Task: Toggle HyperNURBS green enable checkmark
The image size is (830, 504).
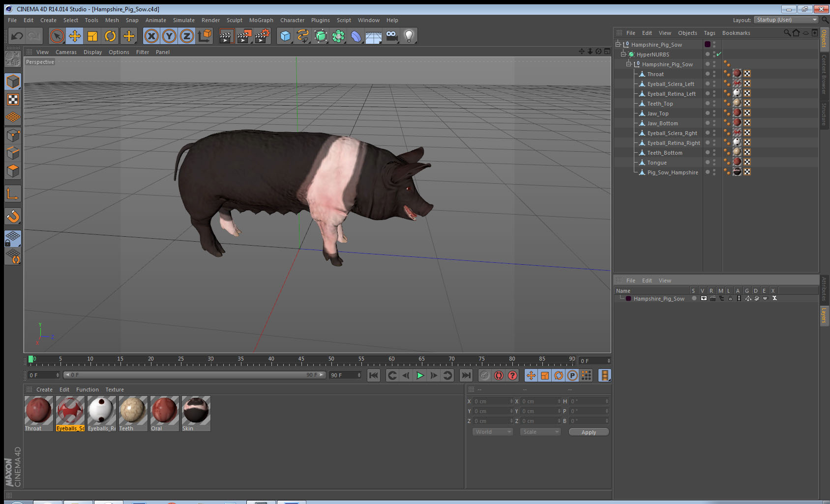Action: (719, 54)
